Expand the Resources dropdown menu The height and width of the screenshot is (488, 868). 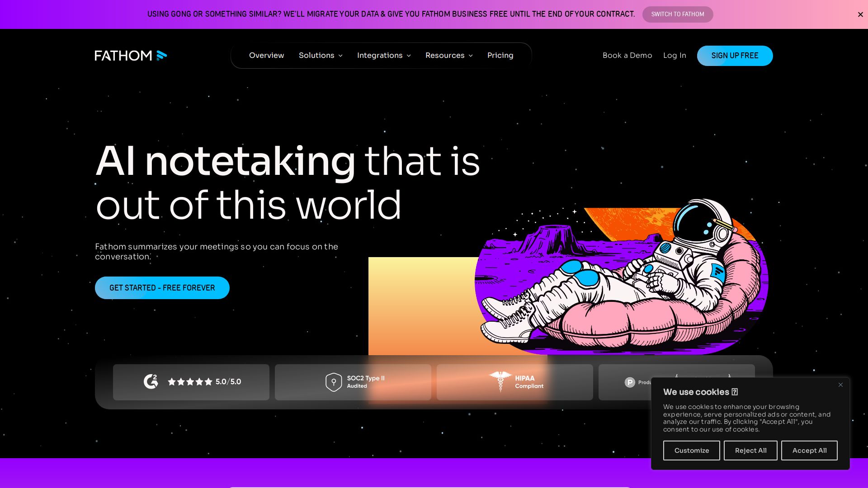pos(449,56)
